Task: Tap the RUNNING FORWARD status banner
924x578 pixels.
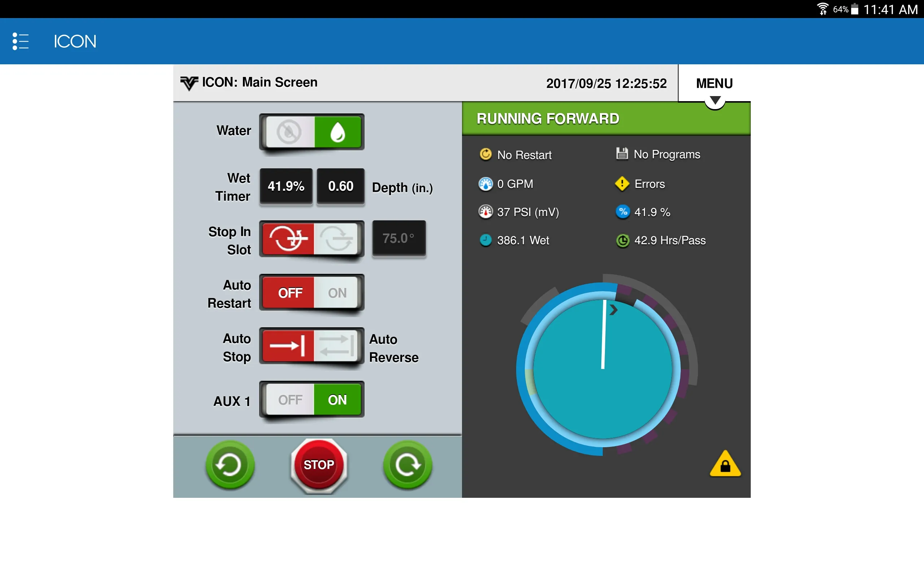Action: [606, 119]
